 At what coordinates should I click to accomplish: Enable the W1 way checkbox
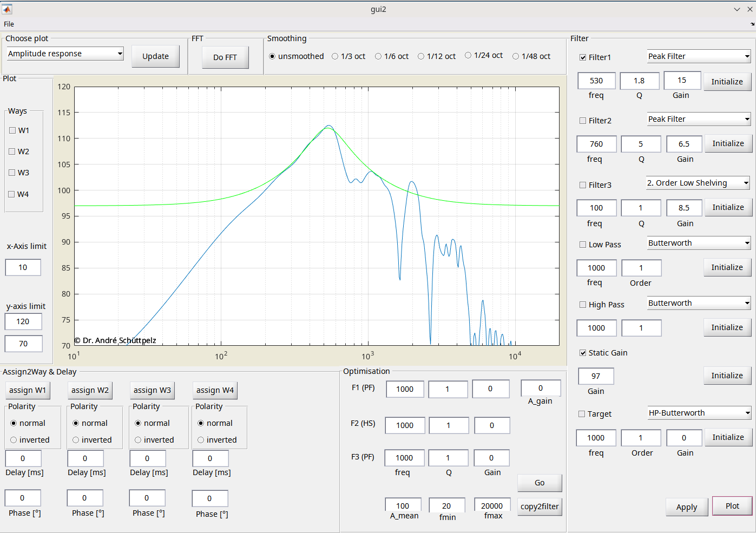[x=12, y=130]
